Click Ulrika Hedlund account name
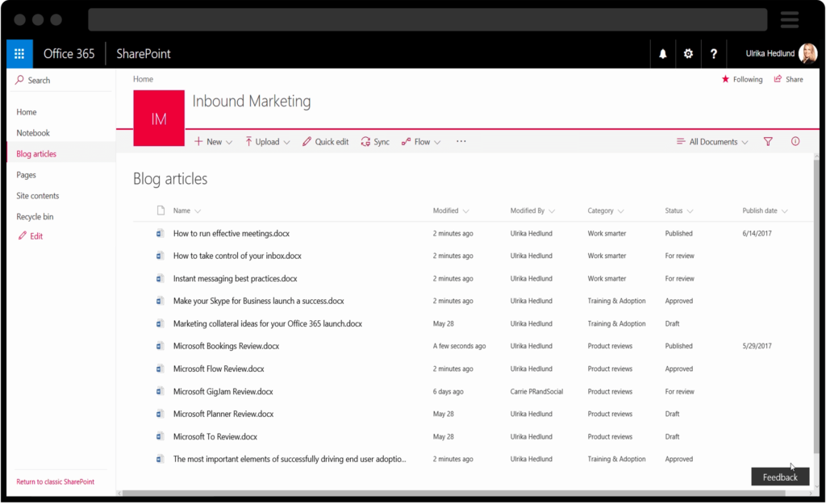 click(x=770, y=53)
